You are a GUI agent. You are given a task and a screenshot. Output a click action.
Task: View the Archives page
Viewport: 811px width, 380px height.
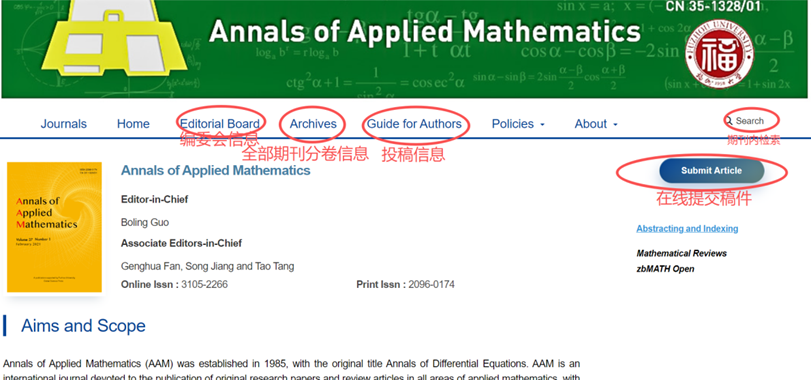click(x=313, y=124)
